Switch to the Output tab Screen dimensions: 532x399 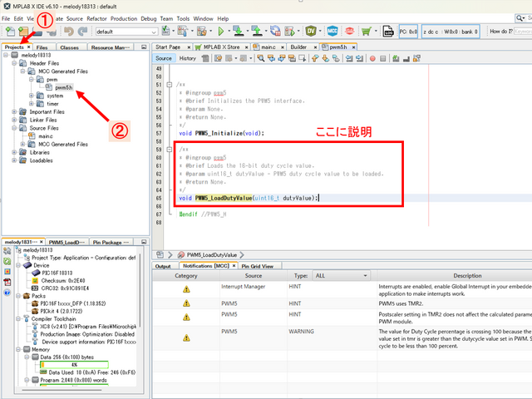pyautogui.click(x=163, y=266)
